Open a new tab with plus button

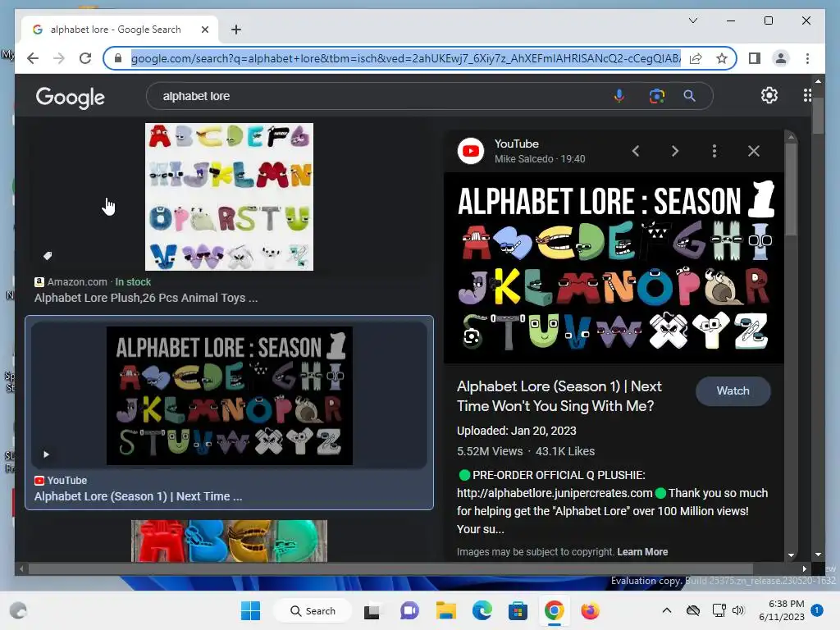pos(236,30)
